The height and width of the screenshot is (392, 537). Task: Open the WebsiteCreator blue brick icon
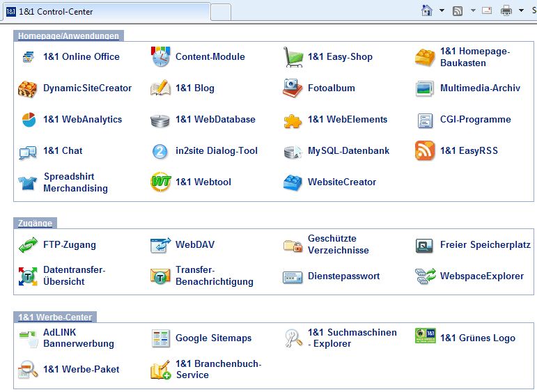pyautogui.click(x=293, y=182)
